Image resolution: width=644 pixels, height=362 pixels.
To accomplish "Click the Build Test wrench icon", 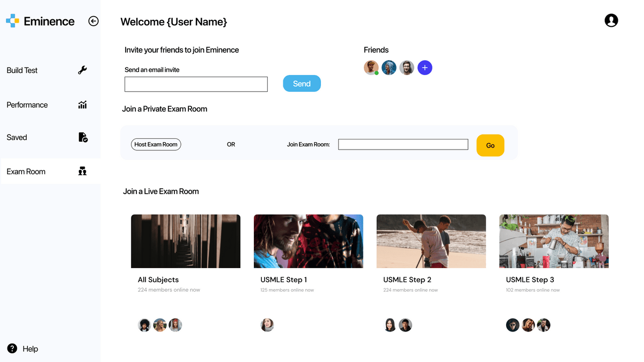I will pyautogui.click(x=82, y=70).
